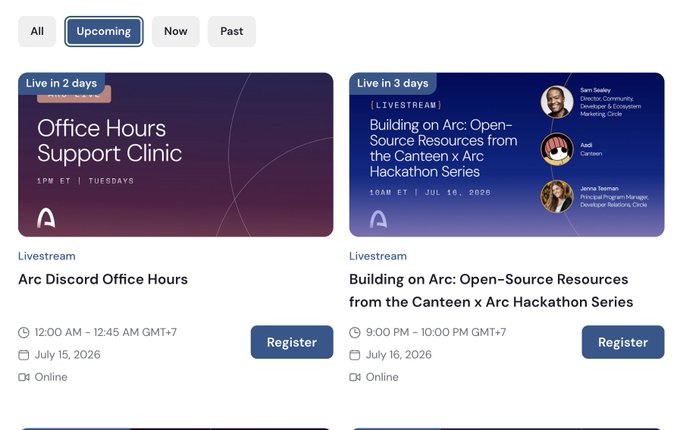This screenshot has height=430, width=680.
Task: Click the video camera icon under July 16, 2026
Action: click(355, 377)
